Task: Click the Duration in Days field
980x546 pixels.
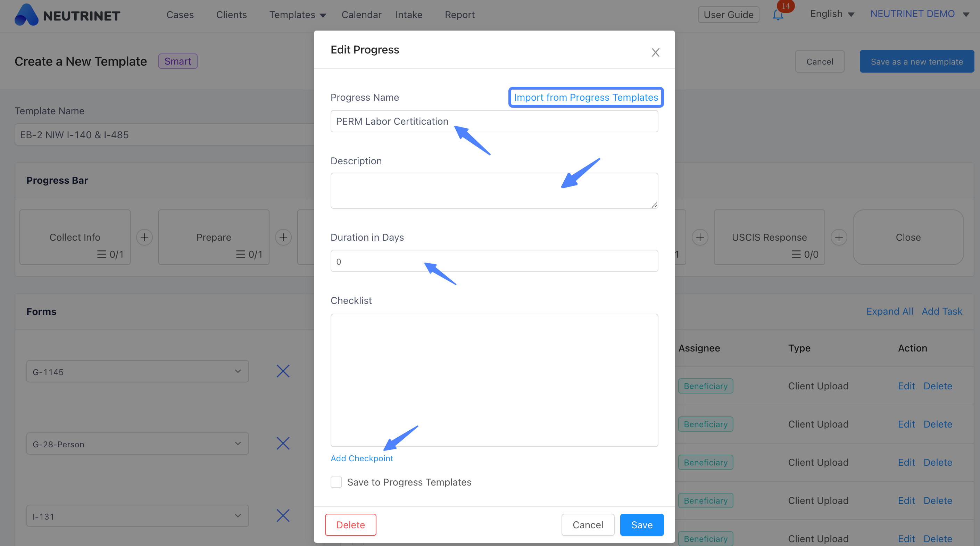Action: pos(494,261)
